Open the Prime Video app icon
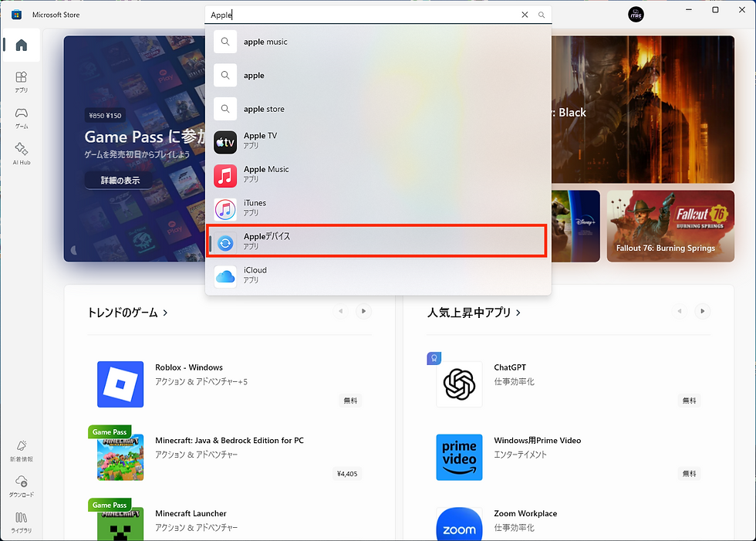This screenshot has width=756, height=541. 459,458
